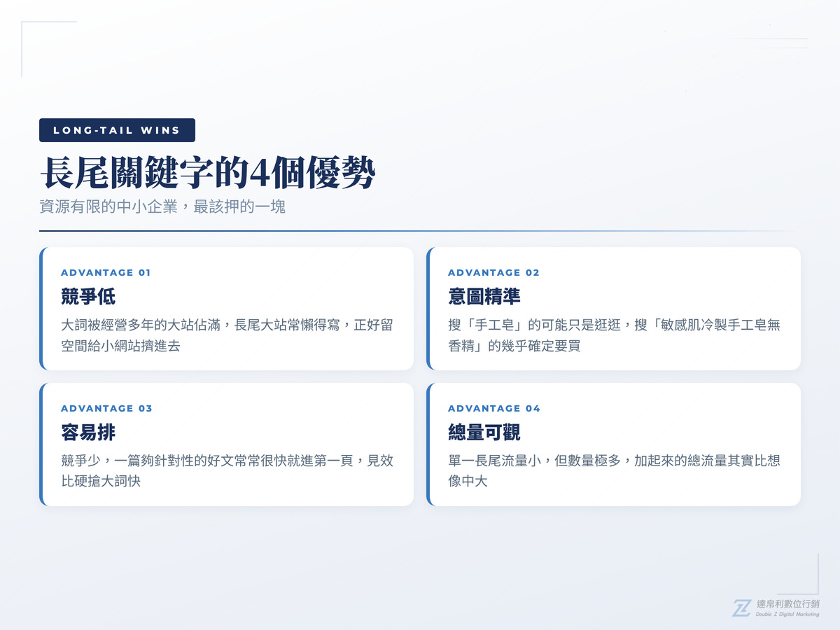Click the heading 容易排

click(x=88, y=433)
